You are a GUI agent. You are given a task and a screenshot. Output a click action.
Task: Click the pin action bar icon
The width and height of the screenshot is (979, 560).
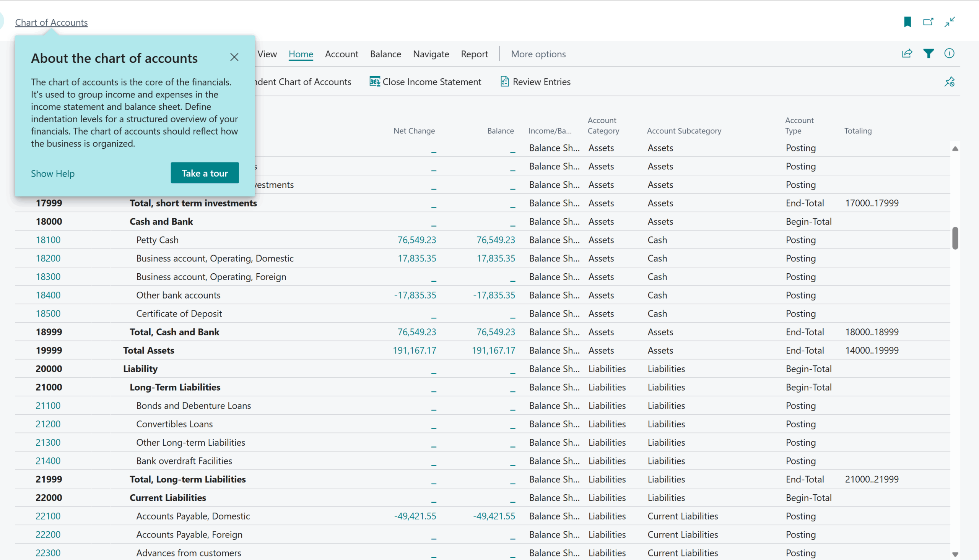[950, 81]
